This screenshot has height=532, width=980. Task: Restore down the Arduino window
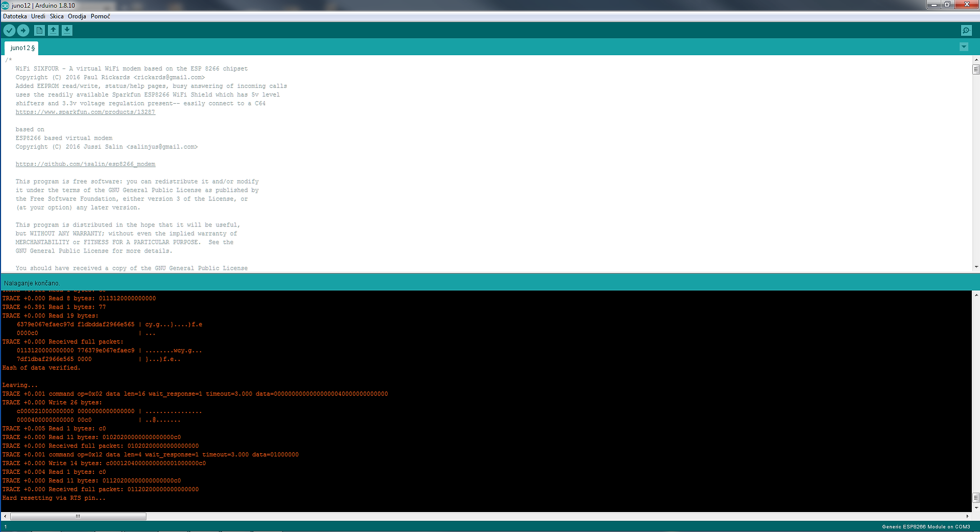[947, 5]
